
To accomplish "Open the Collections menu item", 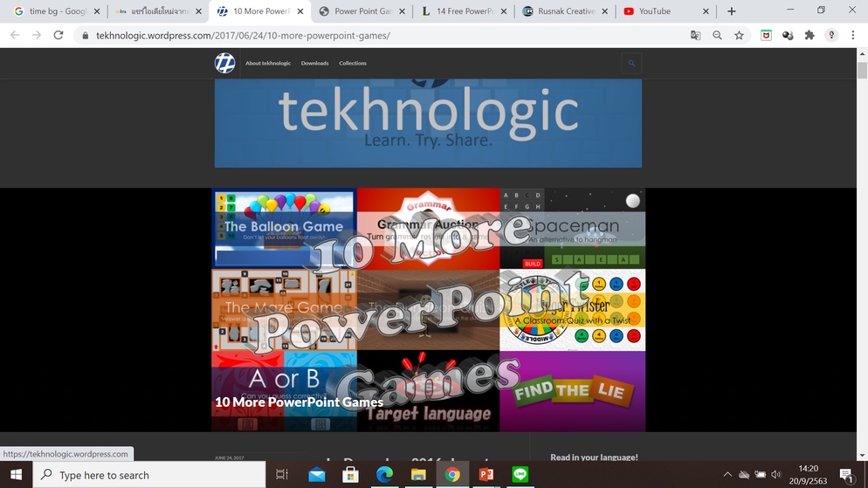I will (x=353, y=63).
